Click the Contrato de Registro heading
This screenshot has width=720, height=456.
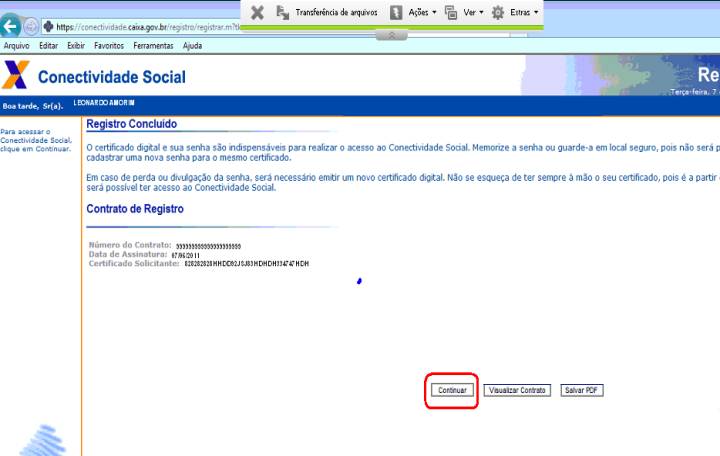(x=135, y=209)
